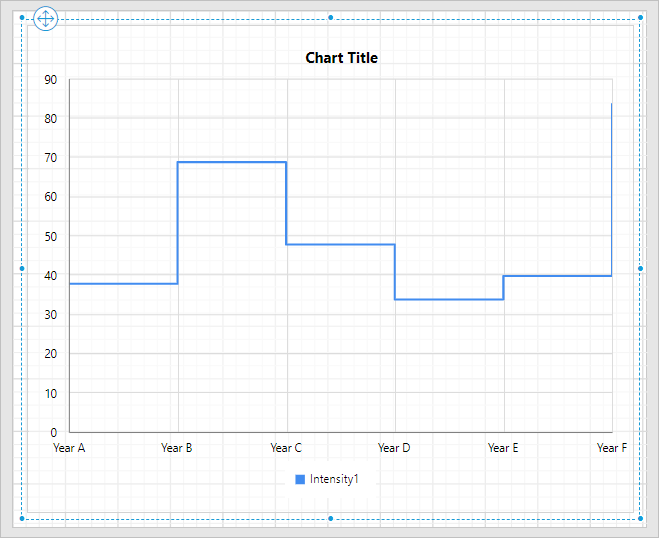The height and width of the screenshot is (538, 659).
Task: Click the step line segment starting at Year A
Action: [123, 283]
